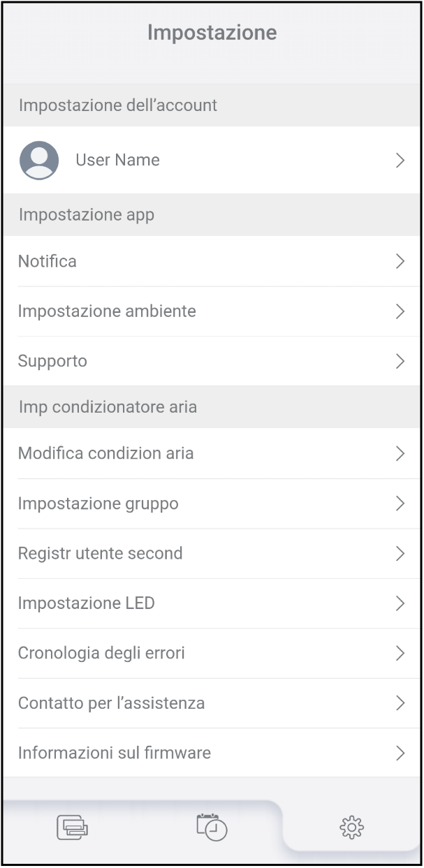This screenshot has width=424, height=868.
Task: Expand Impostazione LED via its chevron
Action: [400, 603]
